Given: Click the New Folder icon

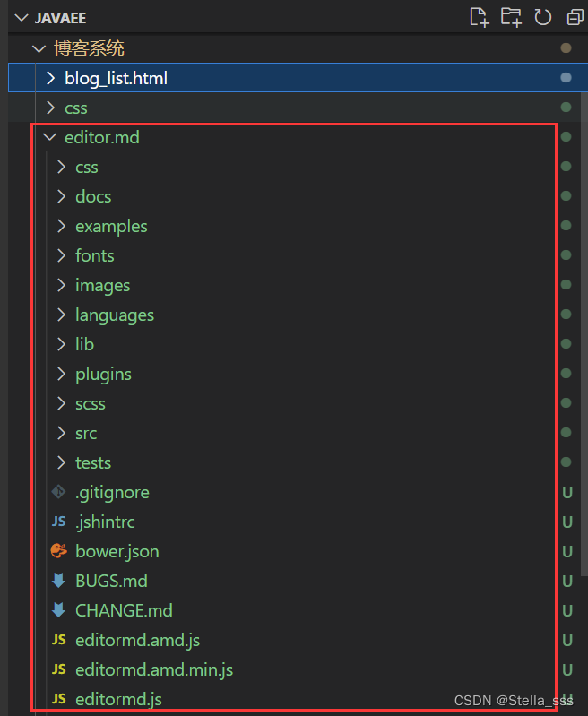Looking at the screenshot, I should (x=511, y=17).
